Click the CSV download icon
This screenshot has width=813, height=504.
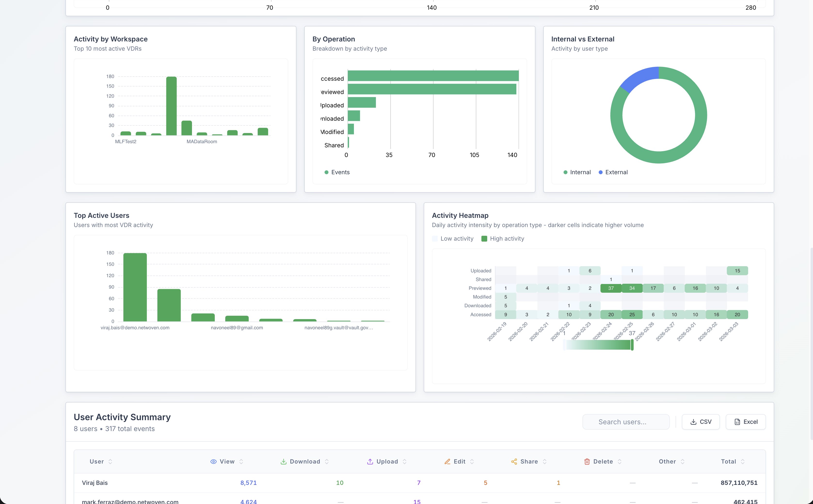693,422
